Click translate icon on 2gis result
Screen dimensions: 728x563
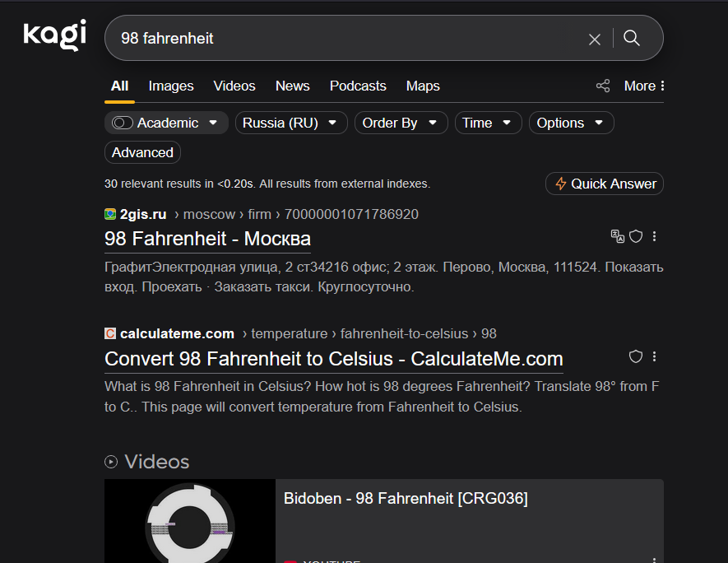pyautogui.click(x=617, y=236)
